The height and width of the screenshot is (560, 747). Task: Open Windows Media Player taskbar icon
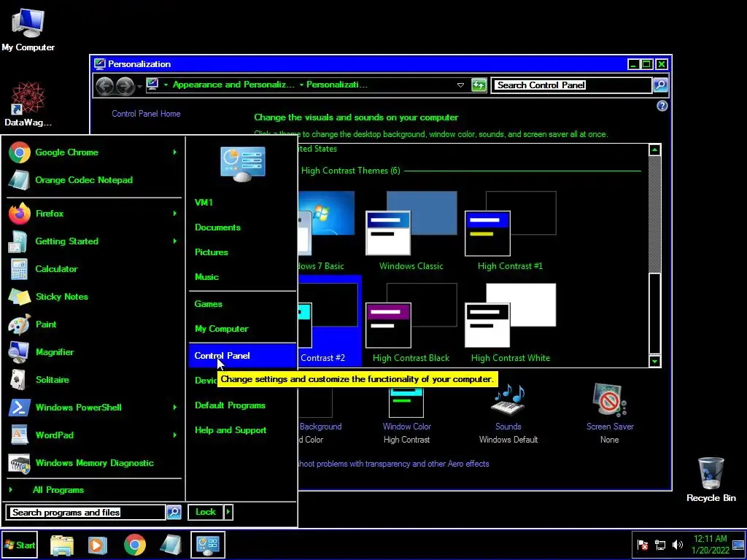click(98, 545)
